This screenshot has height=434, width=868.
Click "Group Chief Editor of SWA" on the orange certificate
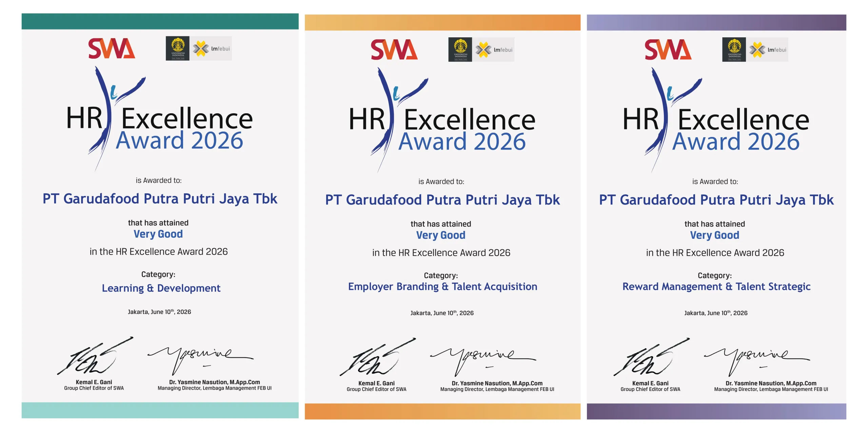376,389
